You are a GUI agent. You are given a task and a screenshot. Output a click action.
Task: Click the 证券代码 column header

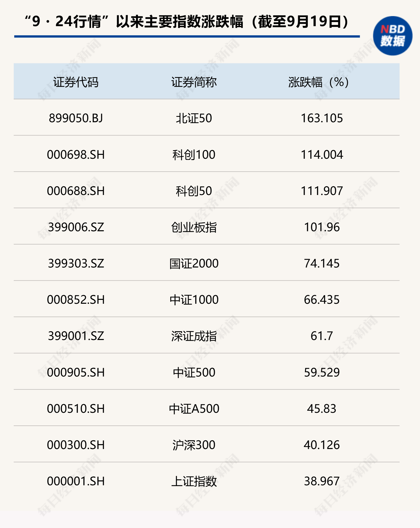(x=76, y=82)
